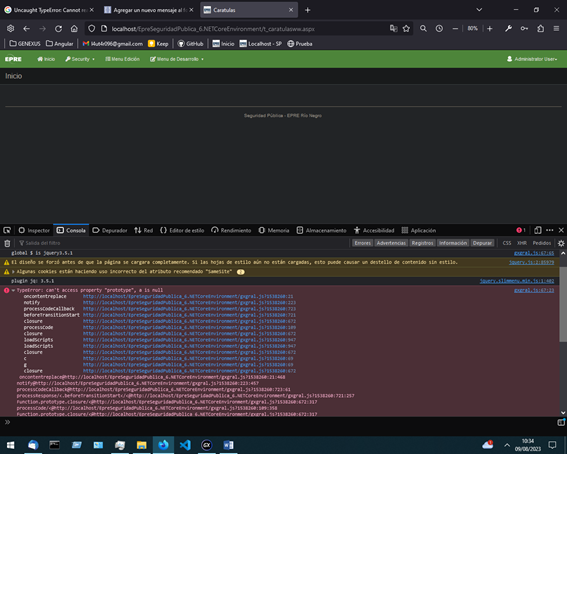Switch to the Inspector tab
Screen dimensions: 567x603
click(34, 230)
